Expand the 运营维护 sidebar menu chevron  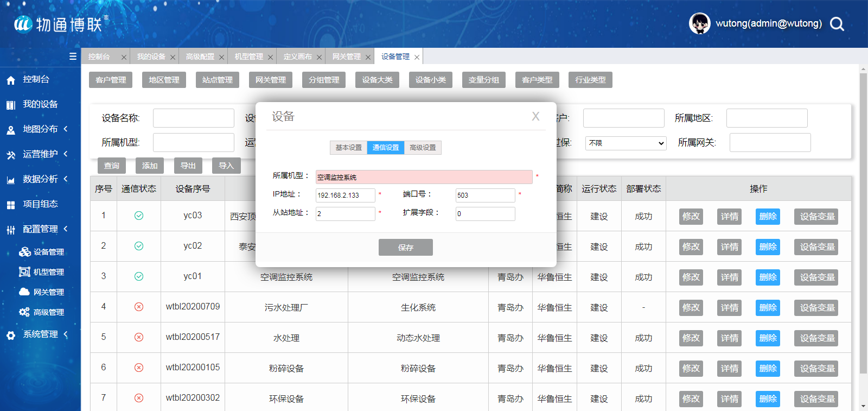pyautogui.click(x=66, y=154)
